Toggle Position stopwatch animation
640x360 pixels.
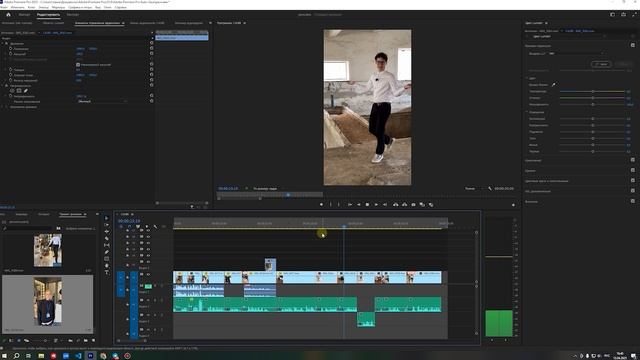(11, 49)
